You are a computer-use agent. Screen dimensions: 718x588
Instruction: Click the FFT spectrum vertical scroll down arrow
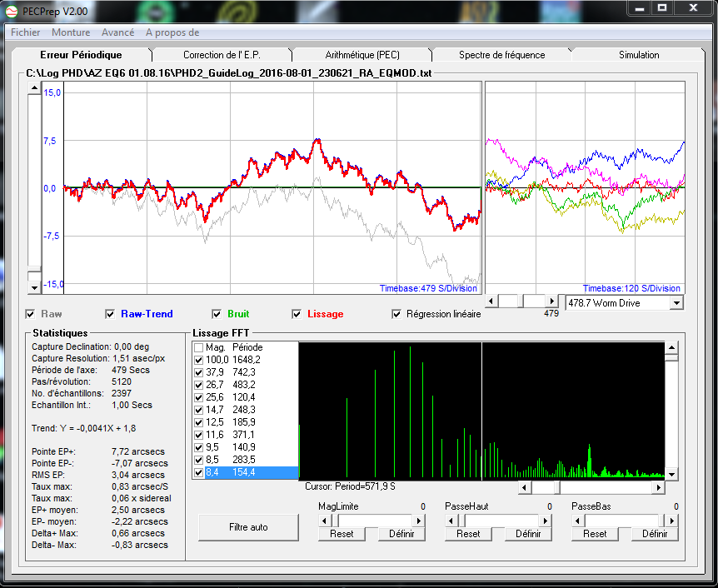pos(671,474)
